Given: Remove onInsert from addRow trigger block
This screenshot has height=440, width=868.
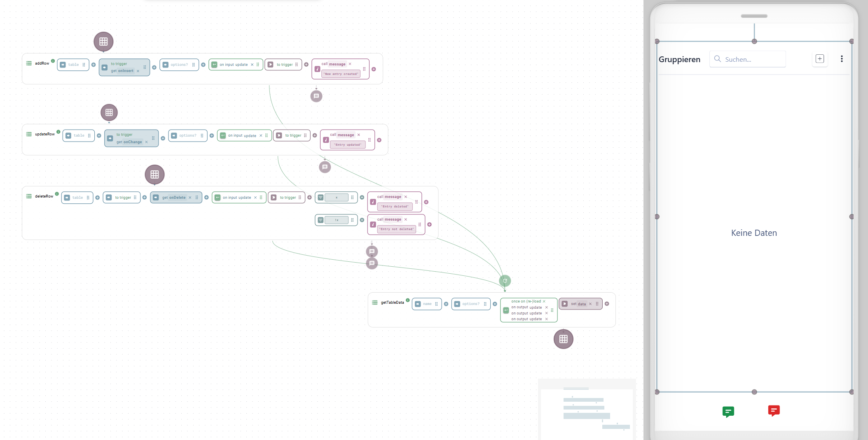Looking at the screenshot, I should (138, 71).
